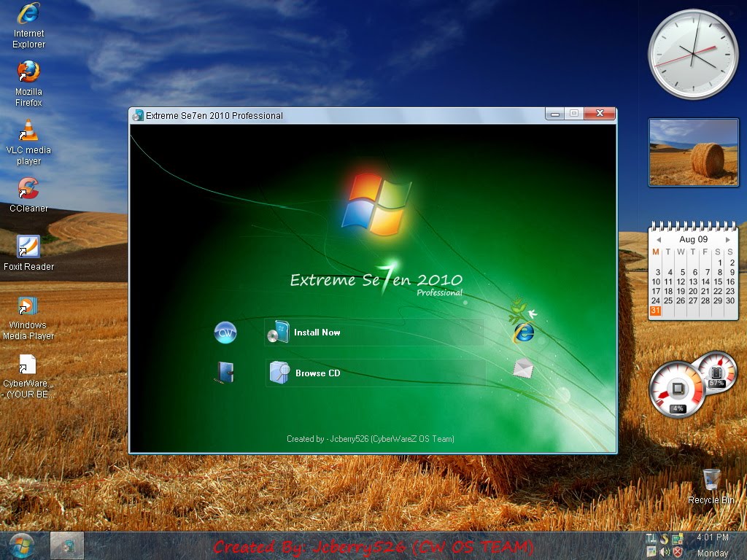Click the blue book icon in installer
This screenshot has height=560, width=747.
coord(225,373)
